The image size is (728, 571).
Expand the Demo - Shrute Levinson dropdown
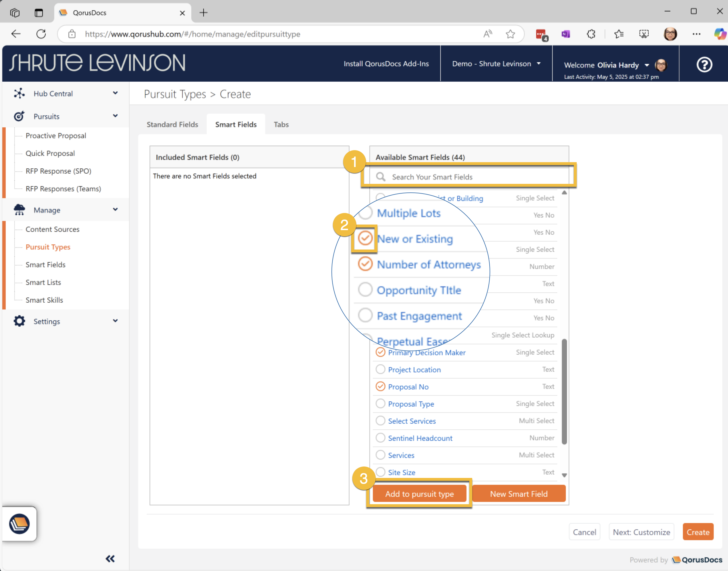pos(496,63)
